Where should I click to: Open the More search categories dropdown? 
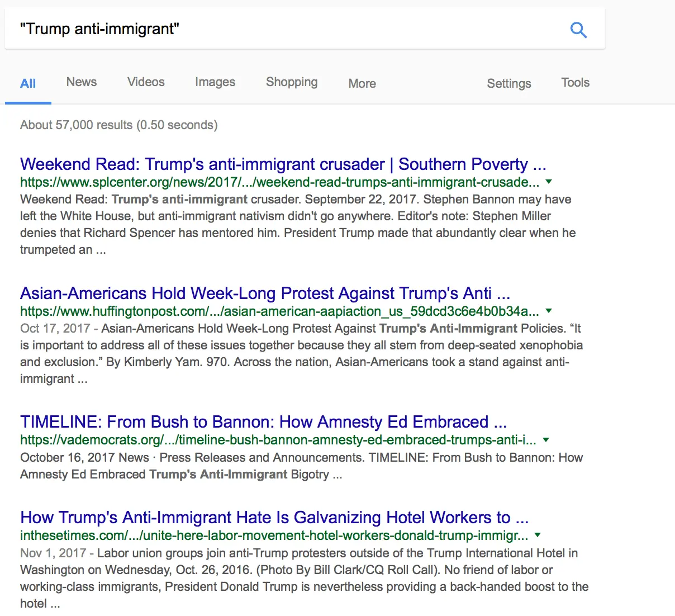(361, 83)
